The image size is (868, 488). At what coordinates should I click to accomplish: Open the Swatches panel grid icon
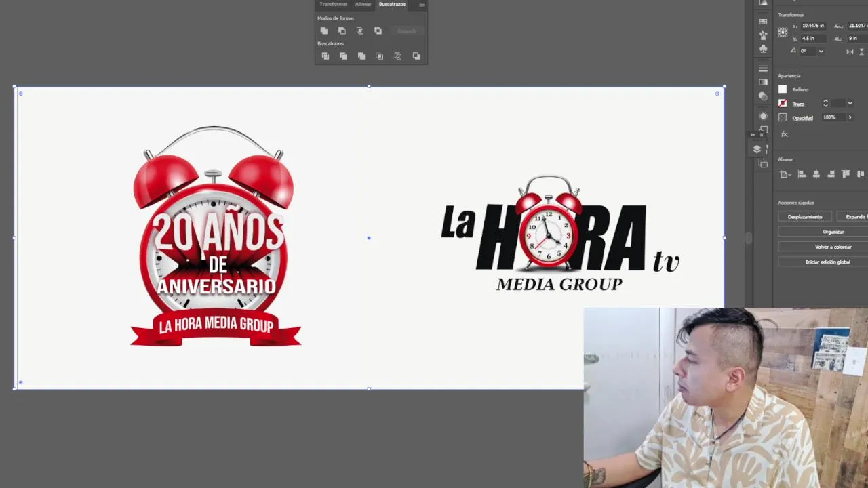pos(763,21)
